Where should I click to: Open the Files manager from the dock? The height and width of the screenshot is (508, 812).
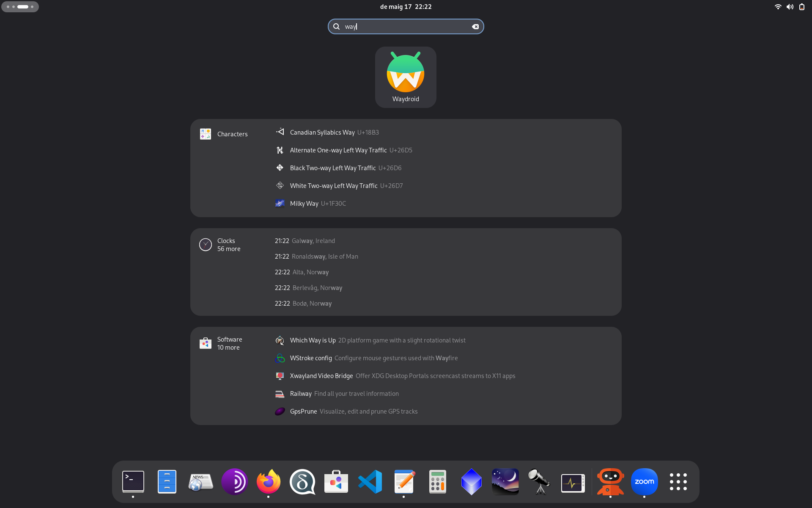click(x=167, y=482)
